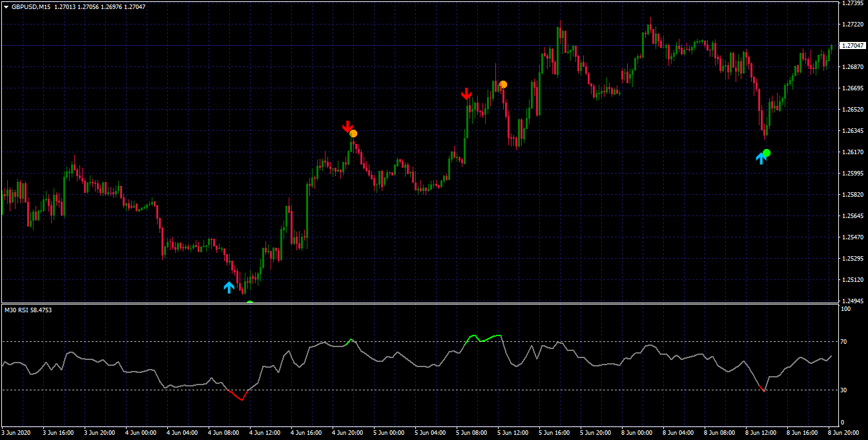Click the red oversold RSI segment near 4 Jun 08:00
Screen dimensions: 868x440
pos(237,394)
